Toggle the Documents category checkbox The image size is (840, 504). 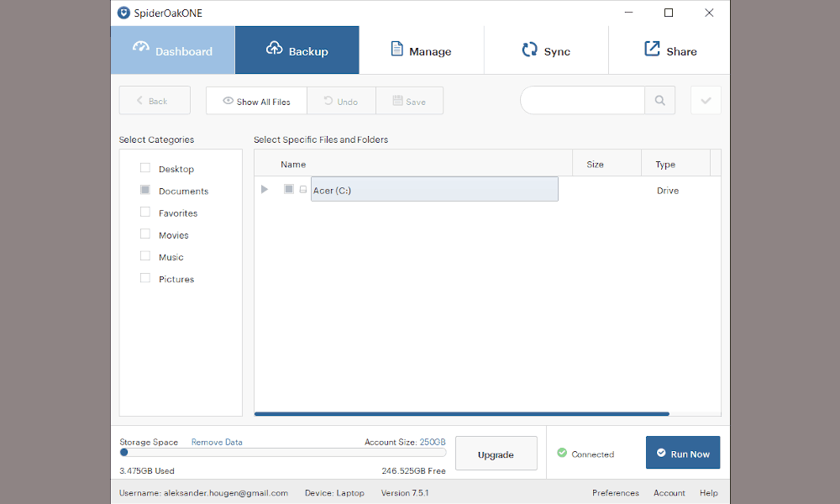click(x=145, y=190)
